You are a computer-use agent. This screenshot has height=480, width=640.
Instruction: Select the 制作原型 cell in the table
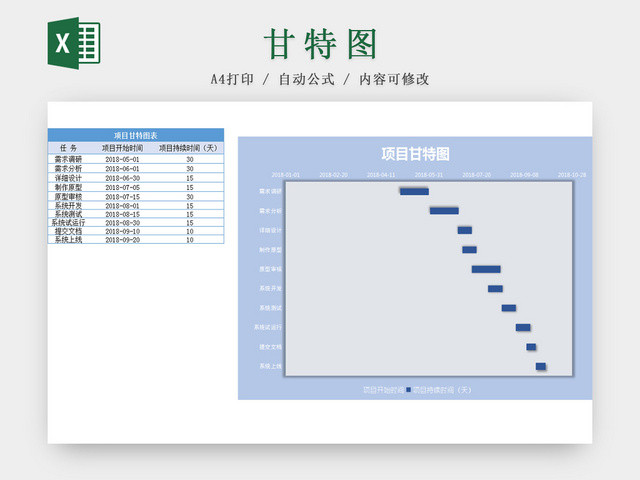[68, 187]
